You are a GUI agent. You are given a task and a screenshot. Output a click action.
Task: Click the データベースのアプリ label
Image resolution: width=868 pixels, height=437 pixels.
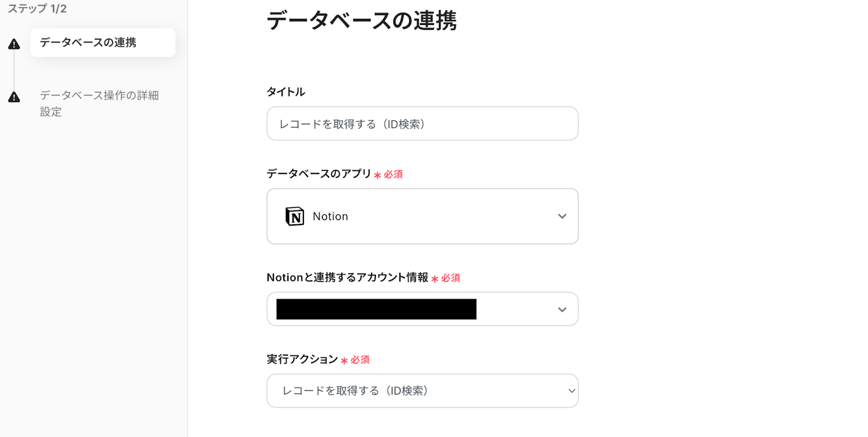(318, 173)
